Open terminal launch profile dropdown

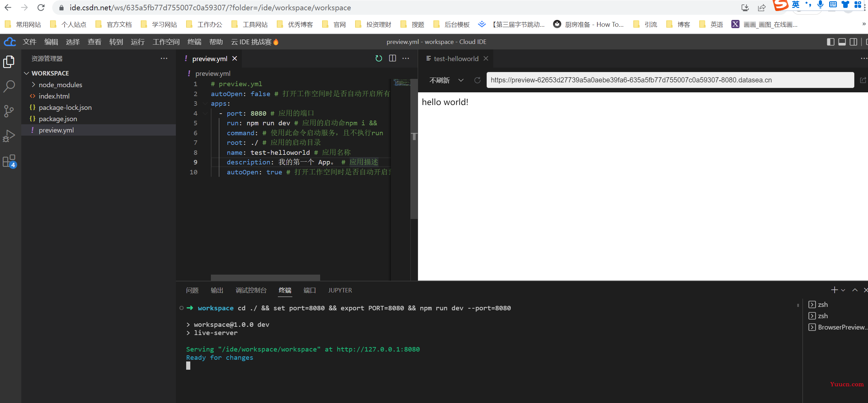[843, 290]
